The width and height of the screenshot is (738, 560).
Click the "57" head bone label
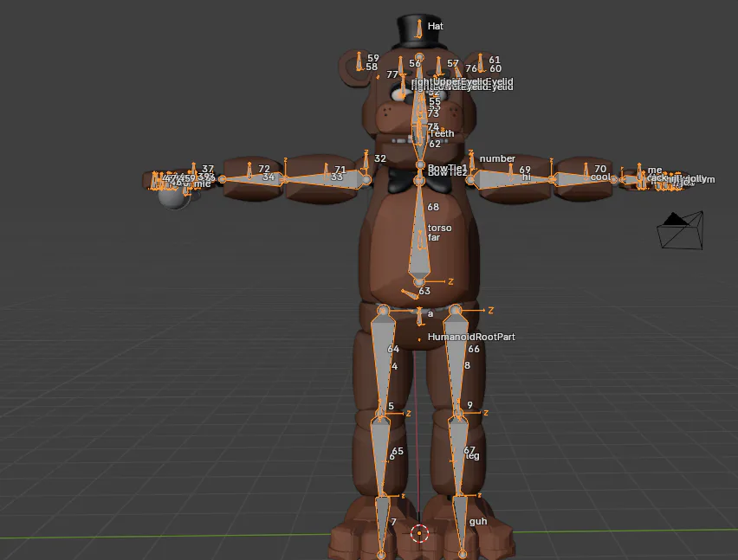[x=453, y=63]
